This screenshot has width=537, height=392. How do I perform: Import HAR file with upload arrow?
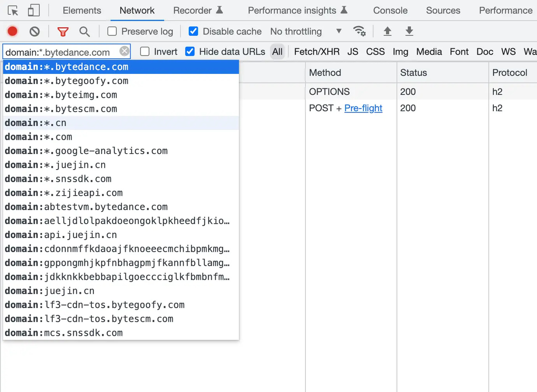(x=388, y=31)
